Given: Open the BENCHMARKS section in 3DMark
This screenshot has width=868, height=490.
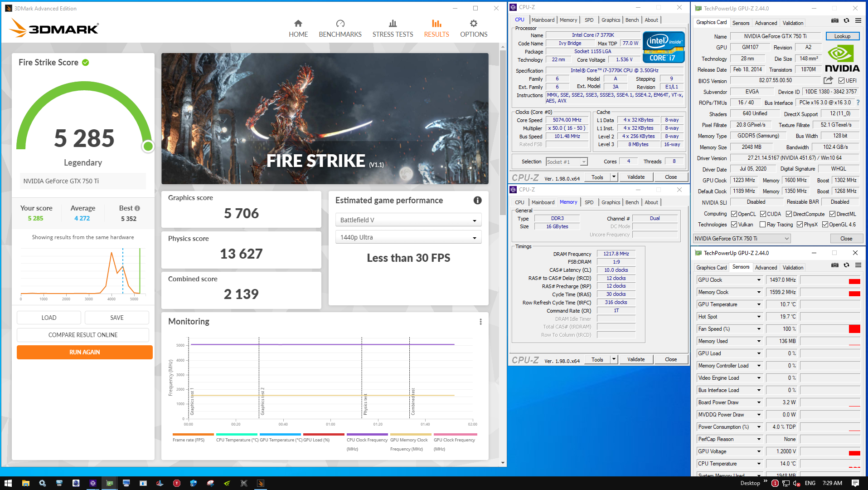Looking at the screenshot, I should coord(340,29).
